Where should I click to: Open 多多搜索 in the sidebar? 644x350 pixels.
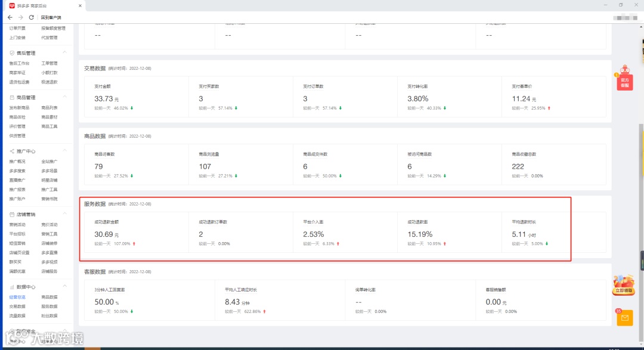(17, 171)
